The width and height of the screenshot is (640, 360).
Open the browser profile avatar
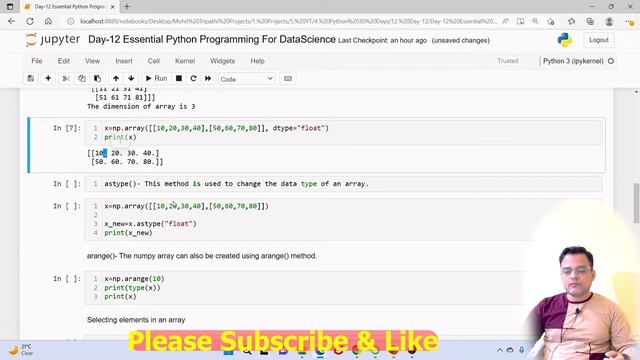[x=609, y=21]
